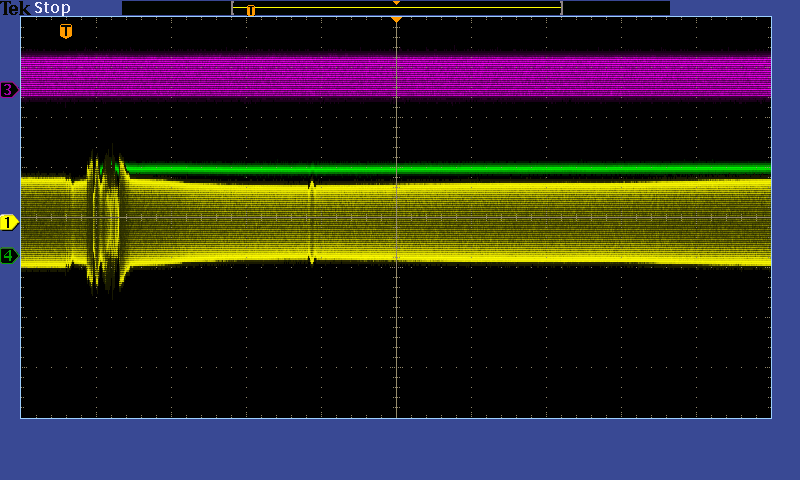This screenshot has width=800, height=480.
Task: Click the orange trigger triangle at graticule top
Action: click(x=397, y=20)
